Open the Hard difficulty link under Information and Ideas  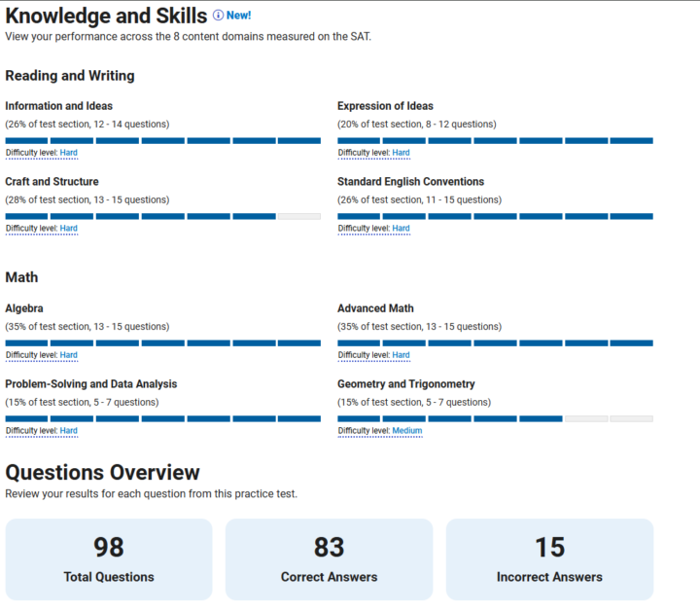tap(68, 153)
